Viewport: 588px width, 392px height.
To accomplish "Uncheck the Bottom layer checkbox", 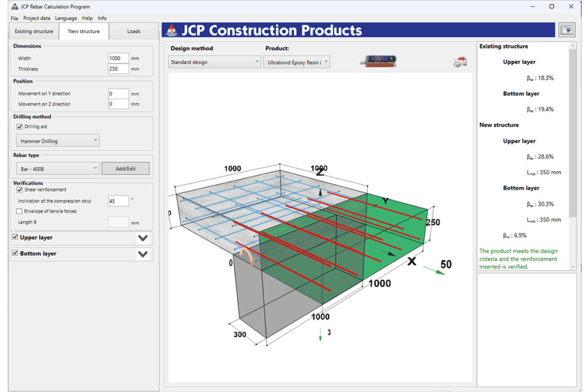I will (15, 253).
